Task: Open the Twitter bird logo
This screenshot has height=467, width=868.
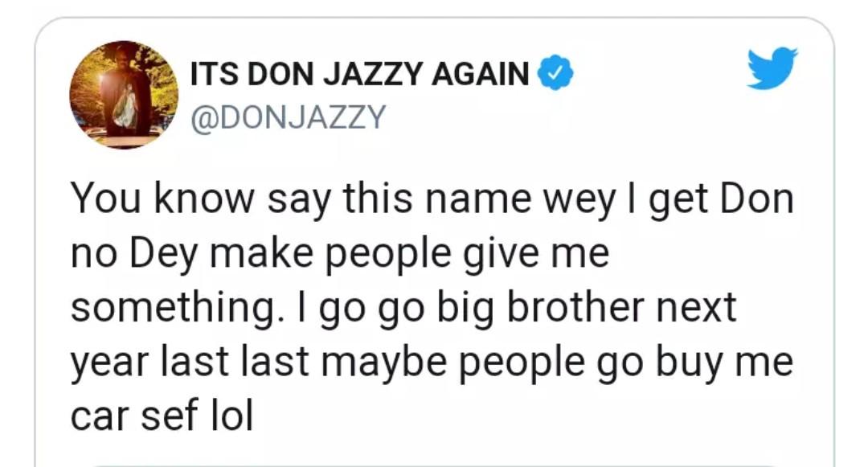Action: (x=772, y=68)
